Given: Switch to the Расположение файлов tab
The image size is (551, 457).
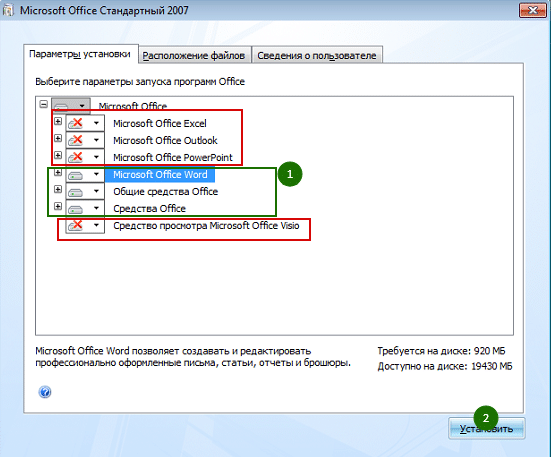Looking at the screenshot, I should (x=194, y=56).
